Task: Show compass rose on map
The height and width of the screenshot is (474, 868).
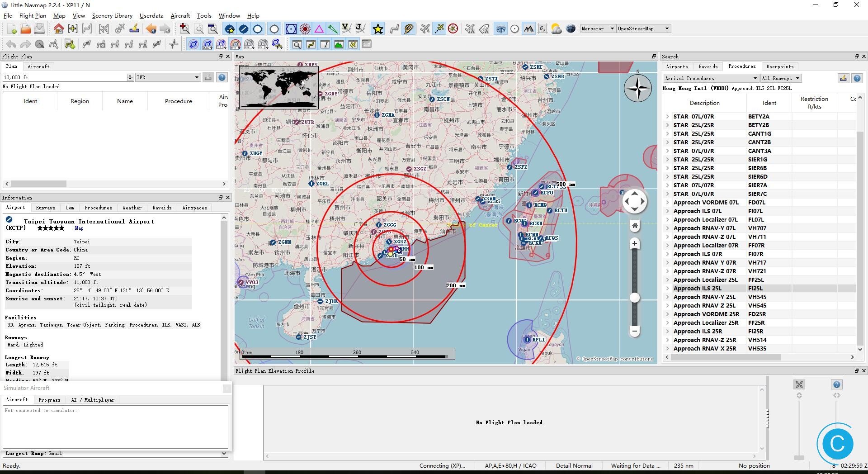Action: click(x=453, y=29)
